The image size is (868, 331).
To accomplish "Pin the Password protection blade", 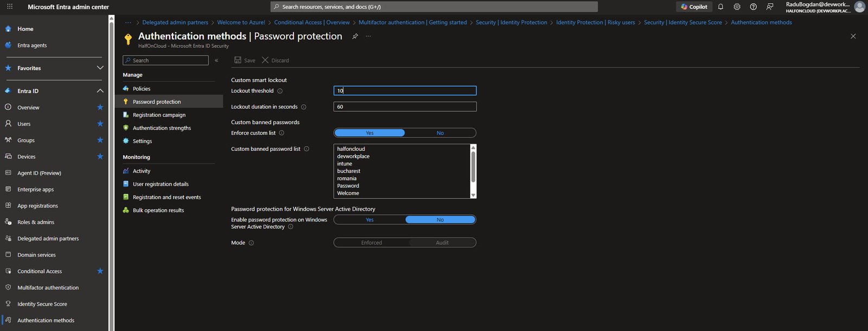I will [x=355, y=36].
